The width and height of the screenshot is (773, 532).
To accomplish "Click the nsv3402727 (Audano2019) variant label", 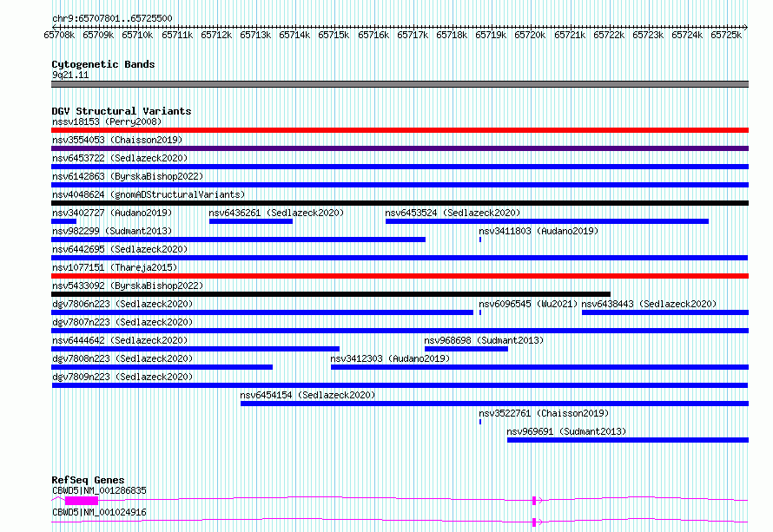I will click(112, 213).
